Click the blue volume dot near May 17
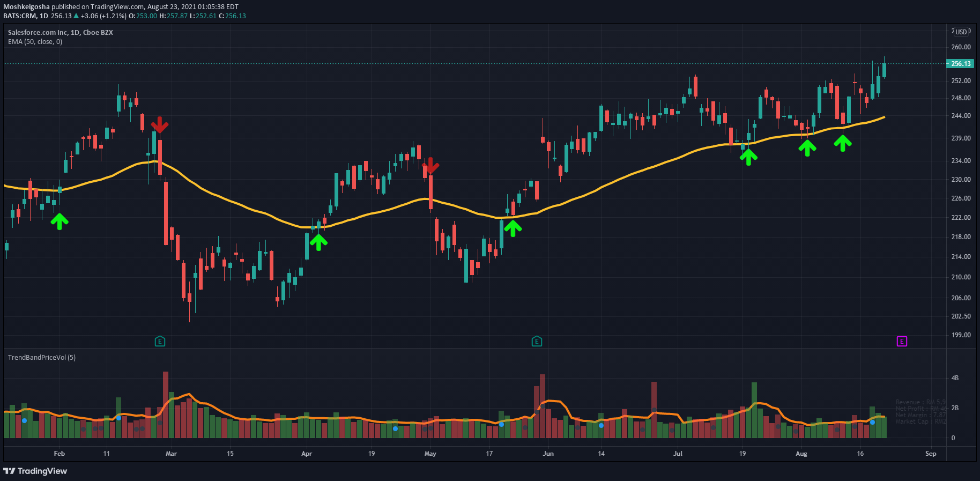 (501, 424)
